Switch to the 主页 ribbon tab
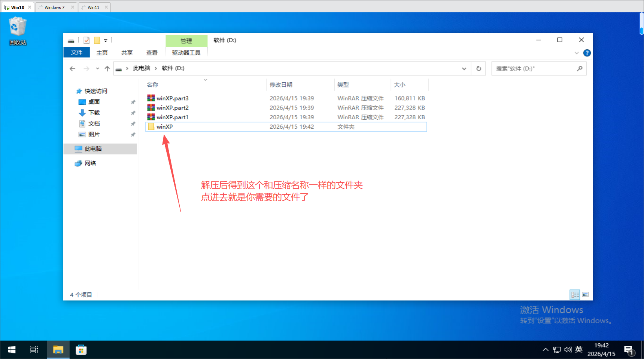This screenshot has height=359, width=644. (102, 53)
